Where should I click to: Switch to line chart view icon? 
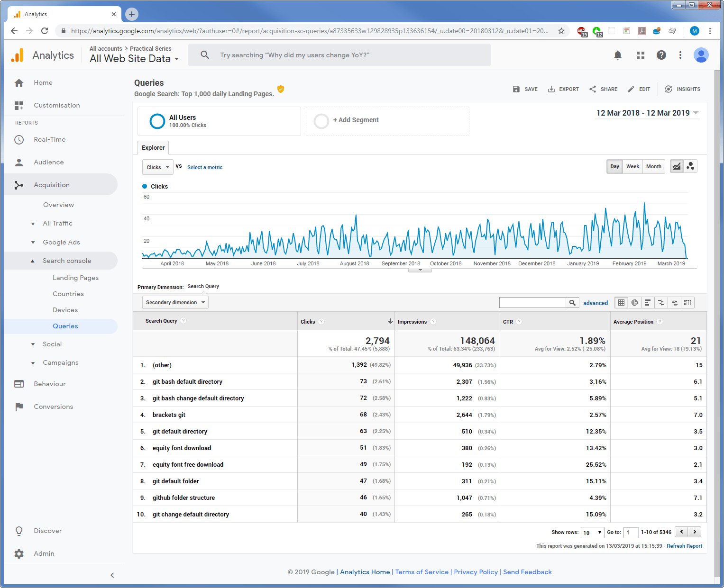pos(677,166)
